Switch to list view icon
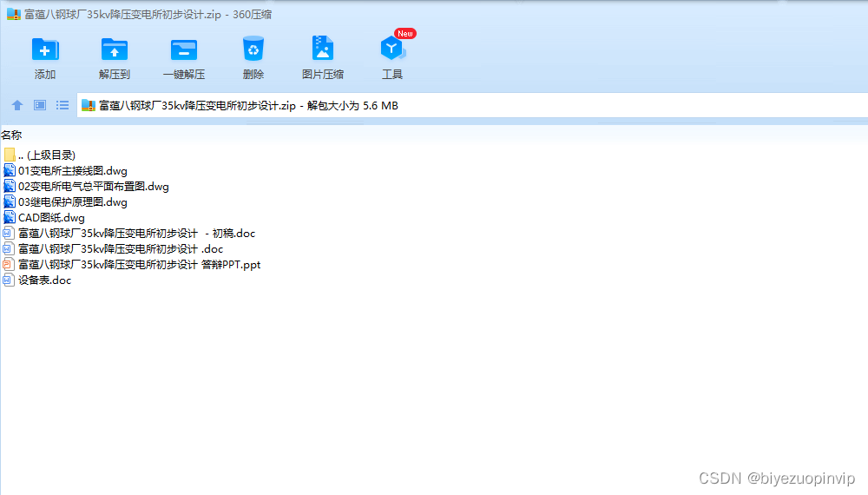 coord(62,105)
